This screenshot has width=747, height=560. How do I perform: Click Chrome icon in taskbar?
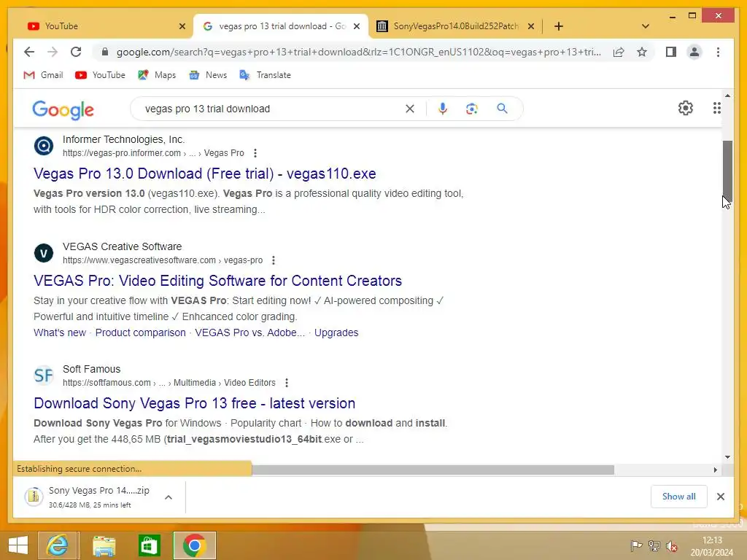[194, 545]
